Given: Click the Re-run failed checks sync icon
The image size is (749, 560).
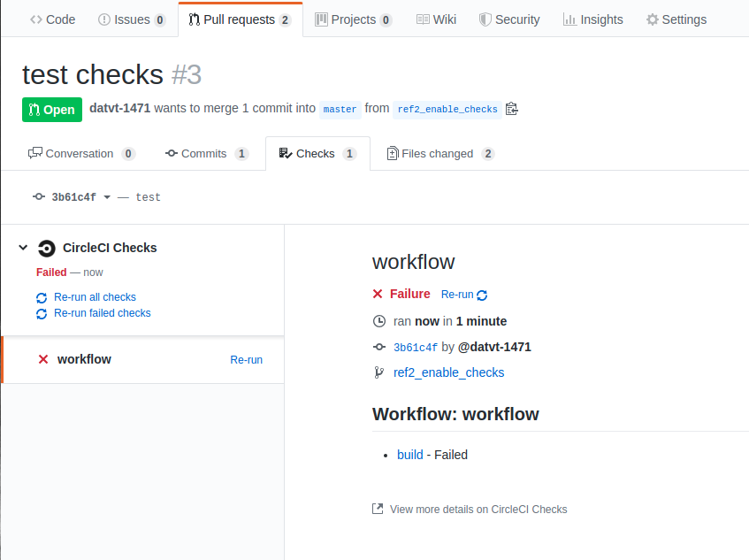Looking at the screenshot, I should coord(42,314).
